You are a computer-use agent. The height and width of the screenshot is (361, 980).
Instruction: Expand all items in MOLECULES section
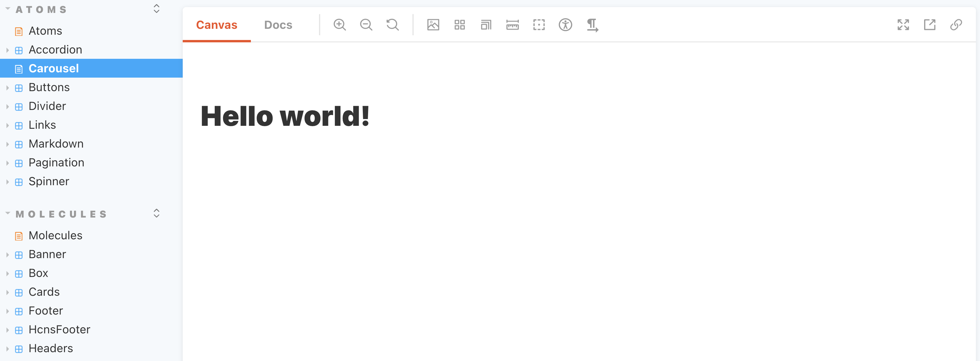coord(156,213)
